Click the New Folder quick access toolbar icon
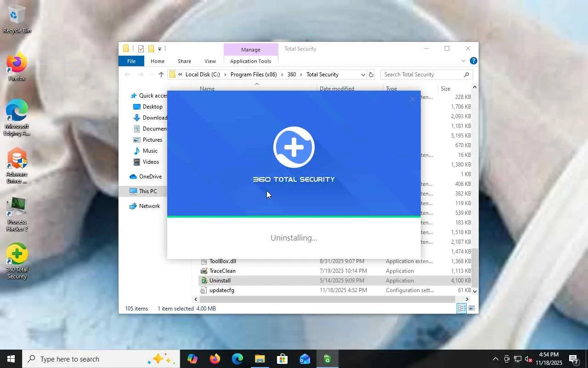This screenshot has width=588, height=368. click(151, 49)
